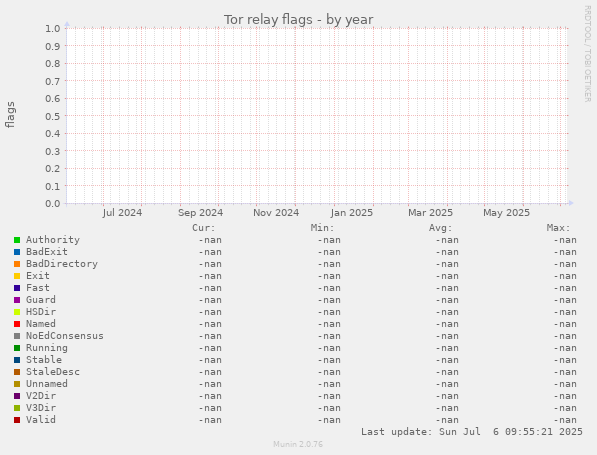Click the Authority green color swatch

[17, 240]
